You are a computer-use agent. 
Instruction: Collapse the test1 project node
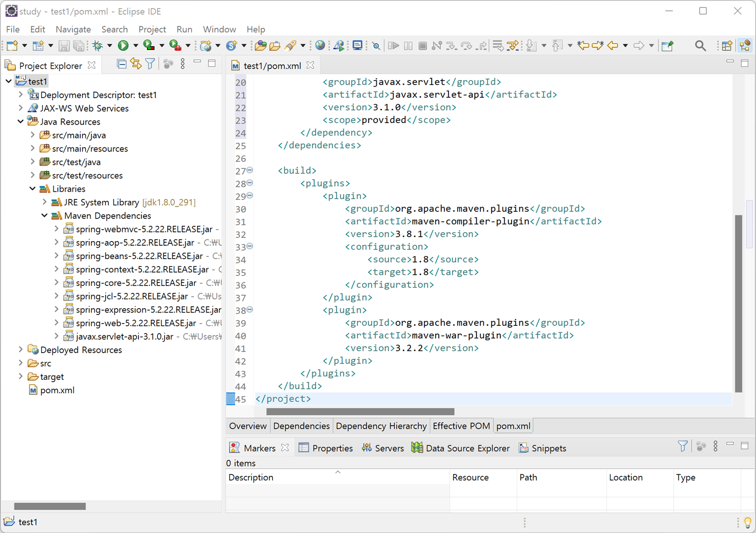click(x=9, y=82)
